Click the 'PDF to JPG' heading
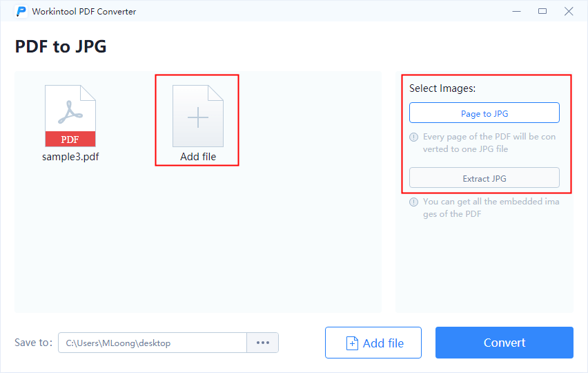Image resolution: width=588 pixels, height=373 pixels. pyautogui.click(x=61, y=46)
